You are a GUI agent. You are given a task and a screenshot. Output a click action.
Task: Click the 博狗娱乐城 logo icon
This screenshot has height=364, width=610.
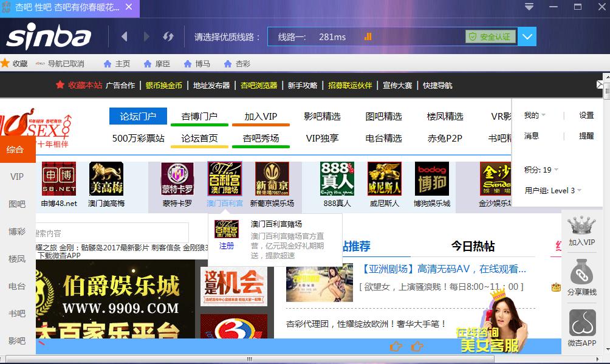(432, 179)
